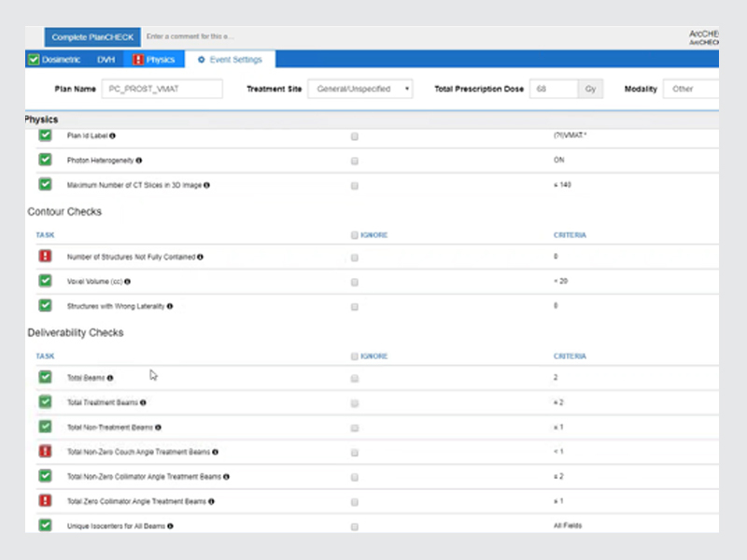
Task: Click the Gy unit label
Action: pyautogui.click(x=590, y=89)
